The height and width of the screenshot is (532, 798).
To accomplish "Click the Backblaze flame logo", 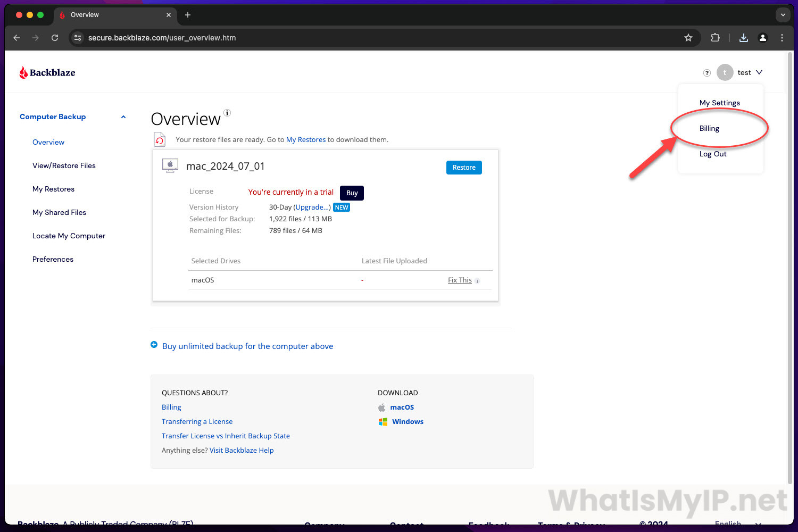I will pyautogui.click(x=23, y=72).
